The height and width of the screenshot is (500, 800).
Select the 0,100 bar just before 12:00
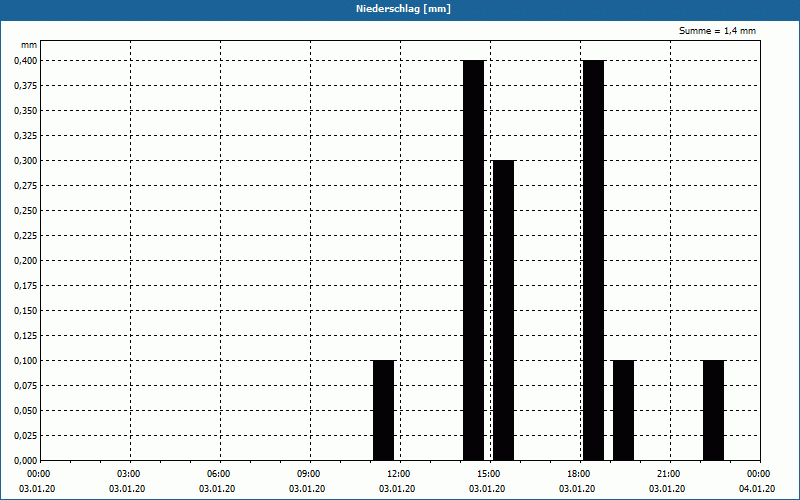tap(384, 410)
